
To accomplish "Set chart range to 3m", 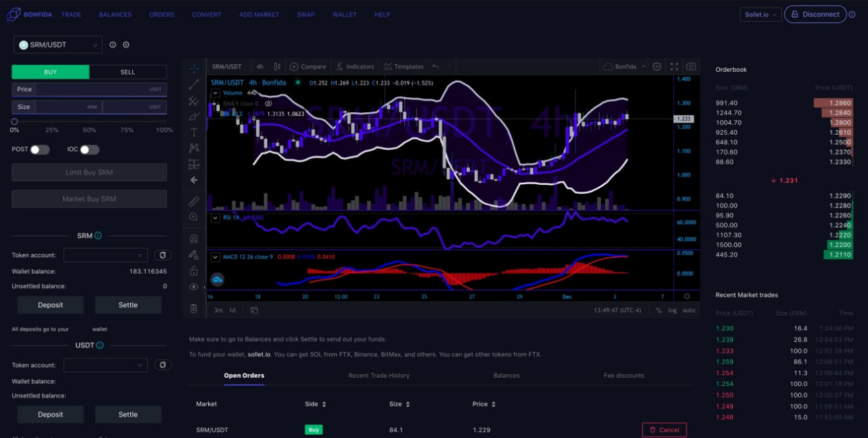I will [218, 310].
